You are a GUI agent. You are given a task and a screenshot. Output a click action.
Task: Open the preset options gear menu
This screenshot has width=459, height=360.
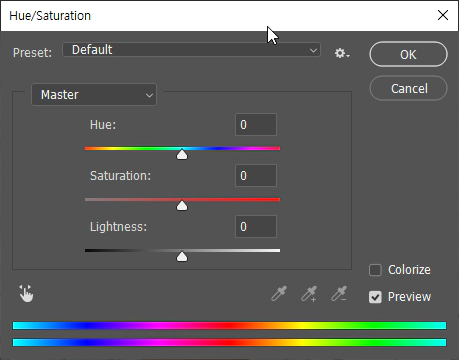(x=342, y=53)
